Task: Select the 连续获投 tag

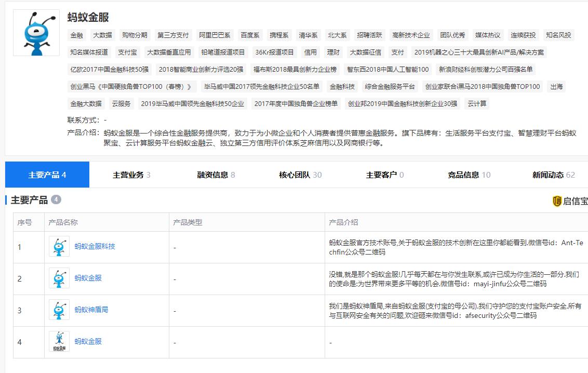Action: pyautogui.click(x=523, y=35)
